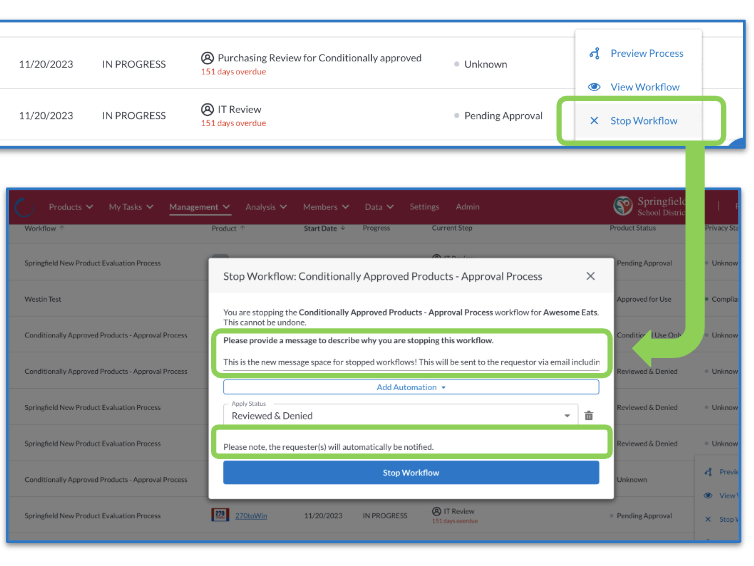The width and height of the screenshot is (754, 566).
Task: Select View Workflow menu entry
Action: click(x=638, y=87)
